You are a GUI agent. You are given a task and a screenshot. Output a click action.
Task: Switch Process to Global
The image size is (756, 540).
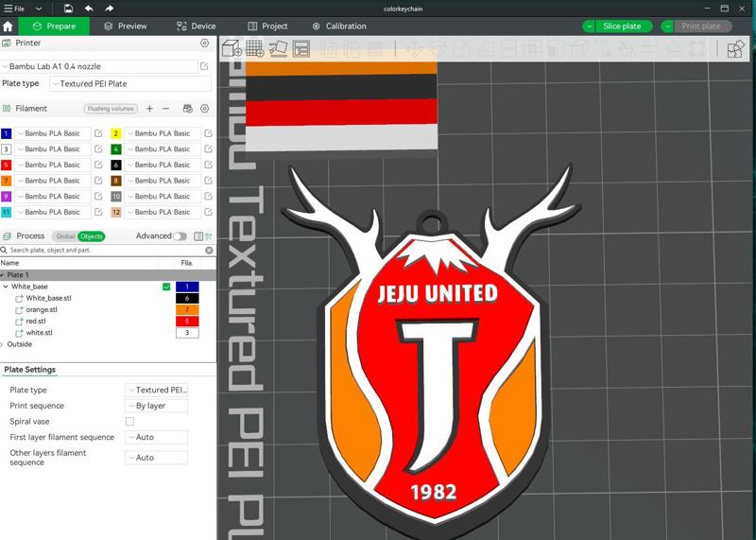pyautogui.click(x=64, y=236)
